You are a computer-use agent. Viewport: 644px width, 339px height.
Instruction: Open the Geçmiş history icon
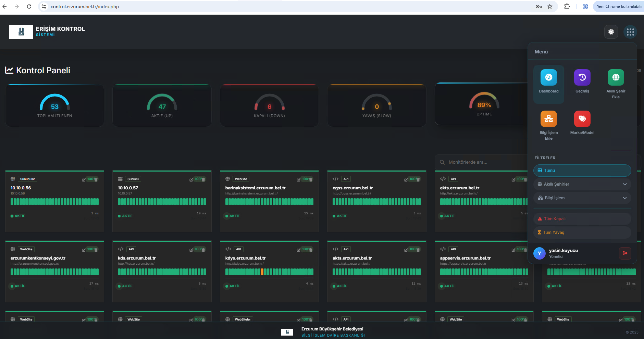pyautogui.click(x=582, y=78)
